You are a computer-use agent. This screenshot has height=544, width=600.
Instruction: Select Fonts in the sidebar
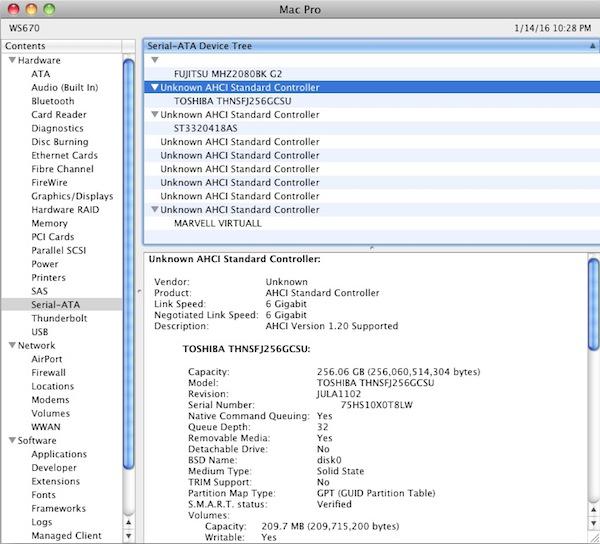coord(44,495)
